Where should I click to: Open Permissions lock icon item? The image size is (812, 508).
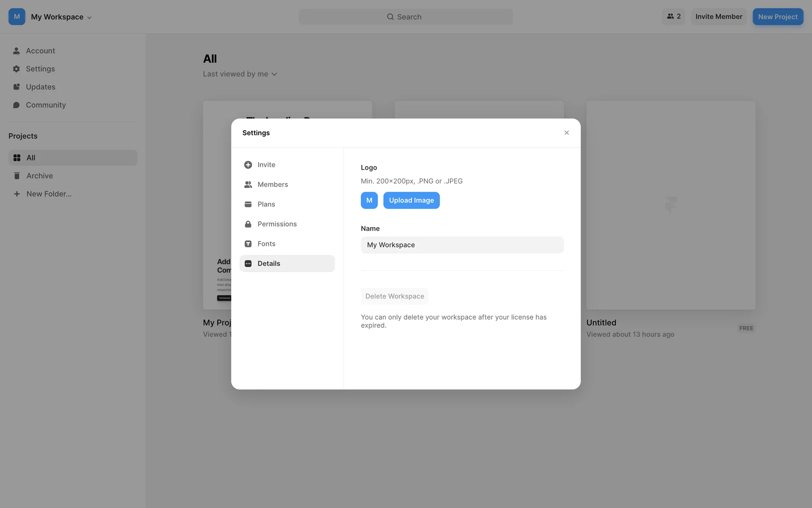[248, 224]
